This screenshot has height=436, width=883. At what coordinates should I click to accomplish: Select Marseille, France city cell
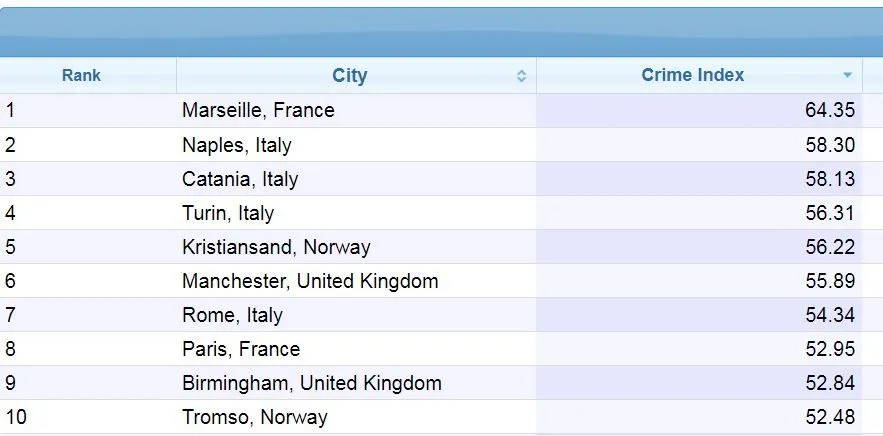258,111
